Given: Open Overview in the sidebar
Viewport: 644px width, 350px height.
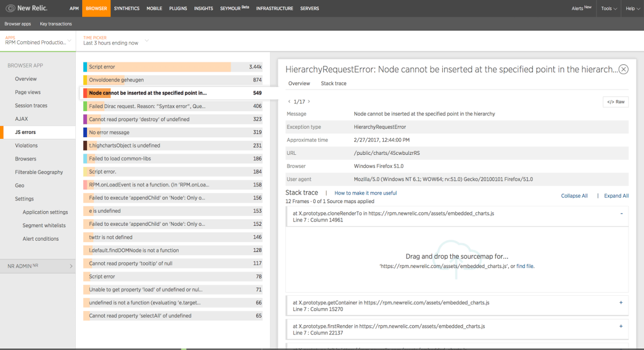Looking at the screenshot, I should (x=26, y=79).
